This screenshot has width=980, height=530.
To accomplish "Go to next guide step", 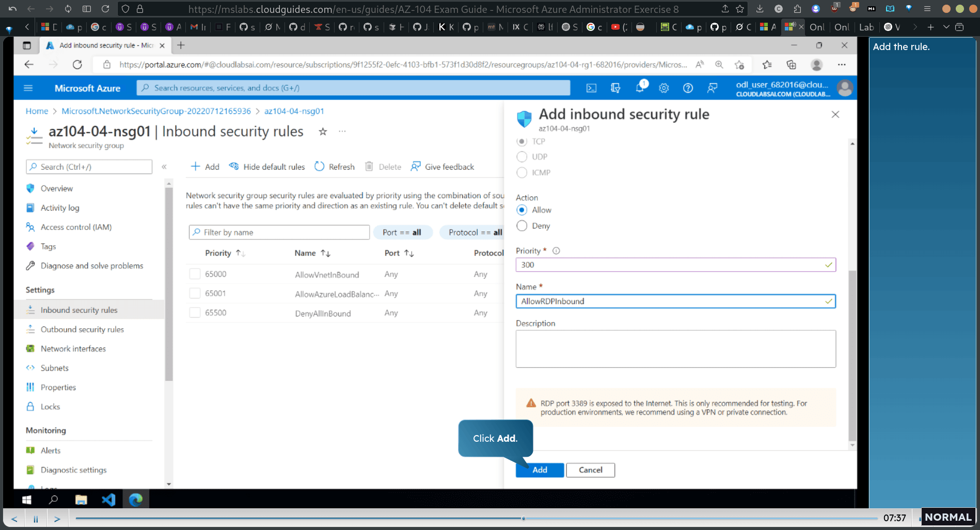I will 57,519.
